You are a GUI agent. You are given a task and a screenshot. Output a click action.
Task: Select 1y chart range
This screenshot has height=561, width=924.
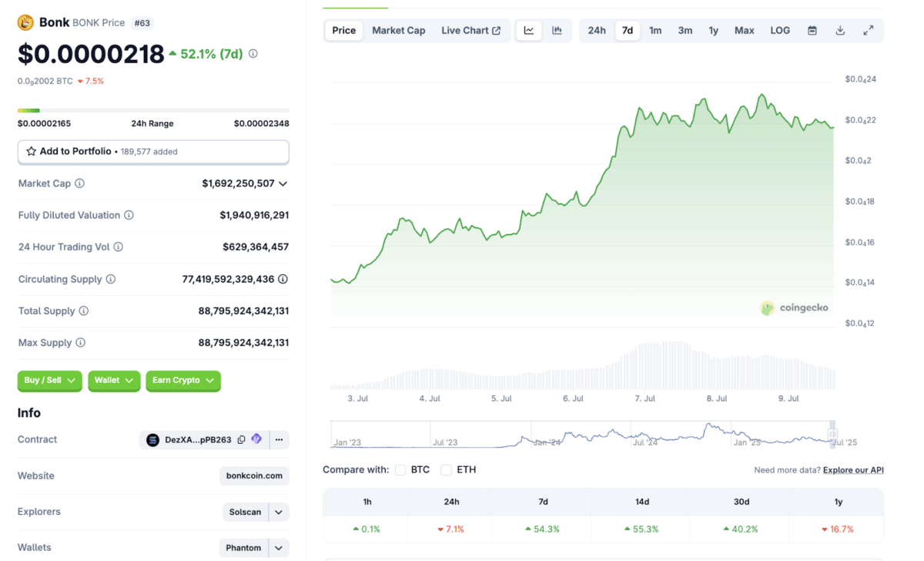click(714, 31)
